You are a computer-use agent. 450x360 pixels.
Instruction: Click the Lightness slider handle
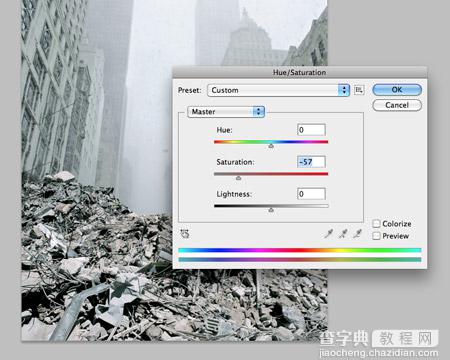click(271, 210)
